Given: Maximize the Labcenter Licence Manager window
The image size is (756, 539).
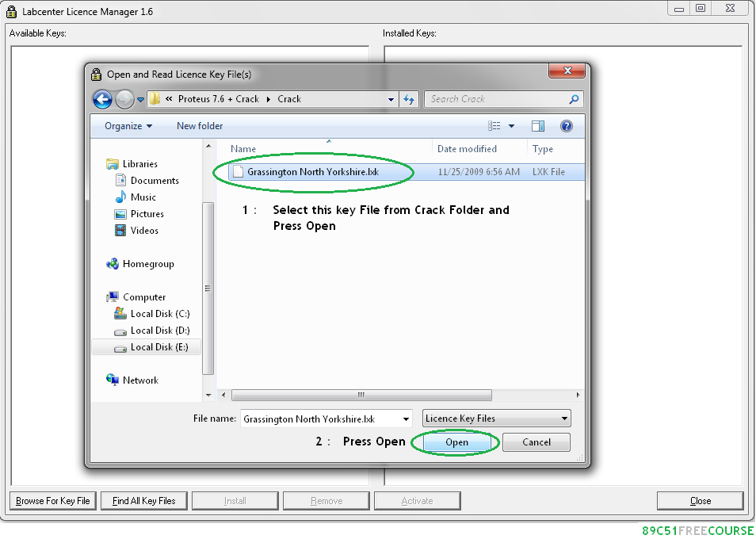Looking at the screenshot, I should [701, 8].
